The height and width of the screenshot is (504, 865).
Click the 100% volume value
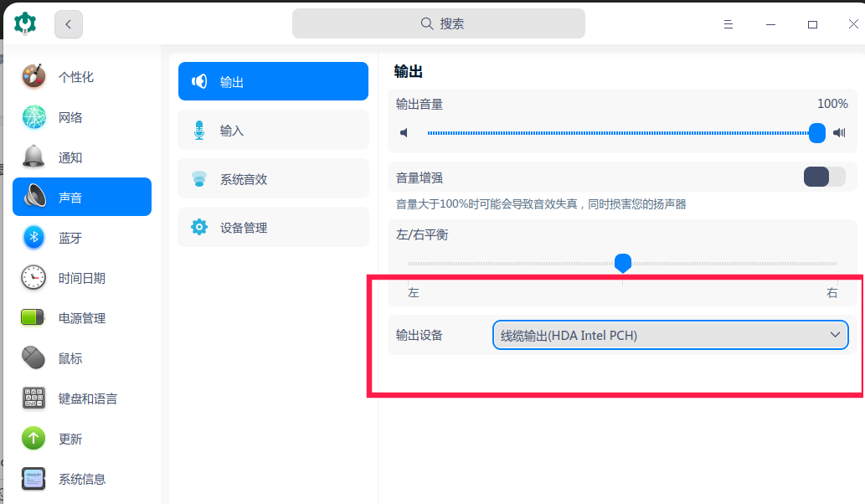pos(832,104)
